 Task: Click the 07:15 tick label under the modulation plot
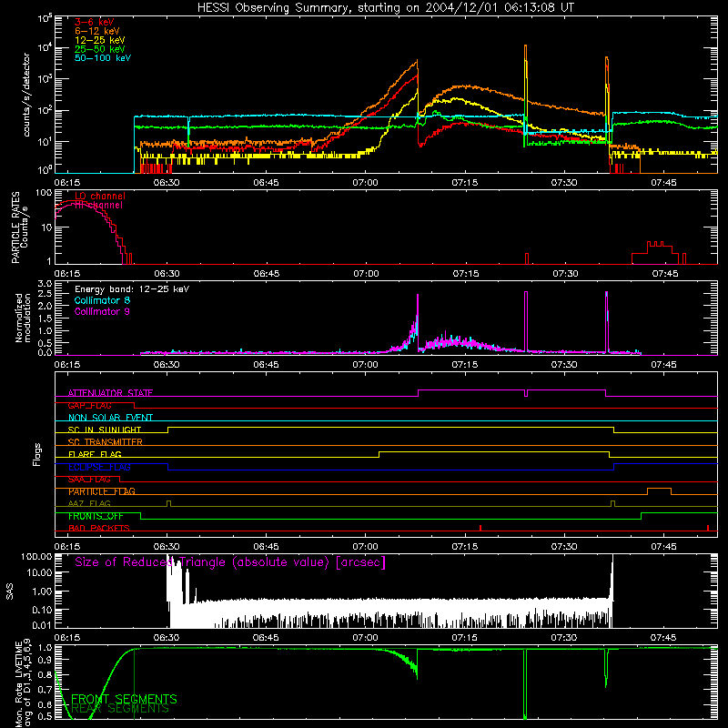(x=465, y=365)
